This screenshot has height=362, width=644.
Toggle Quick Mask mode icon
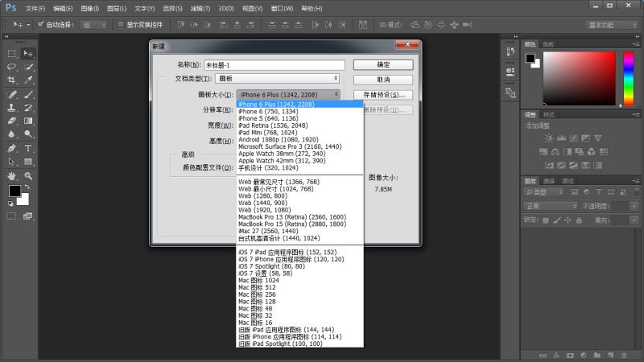point(11,216)
